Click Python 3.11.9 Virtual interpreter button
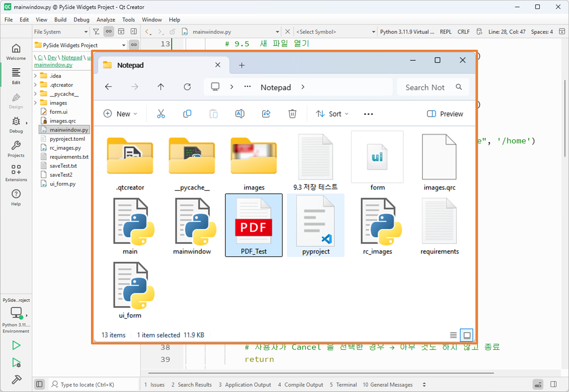This screenshot has width=569, height=392. pyautogui.click(x=407, y=32)
